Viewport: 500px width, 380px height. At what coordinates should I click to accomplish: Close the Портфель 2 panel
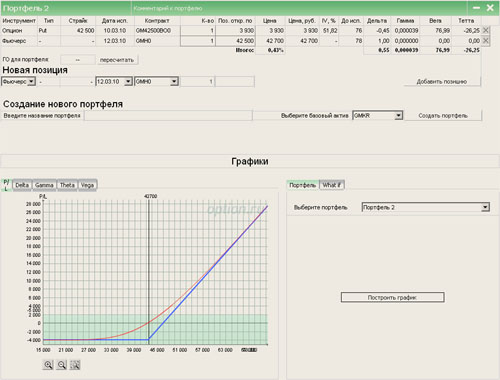490,8
